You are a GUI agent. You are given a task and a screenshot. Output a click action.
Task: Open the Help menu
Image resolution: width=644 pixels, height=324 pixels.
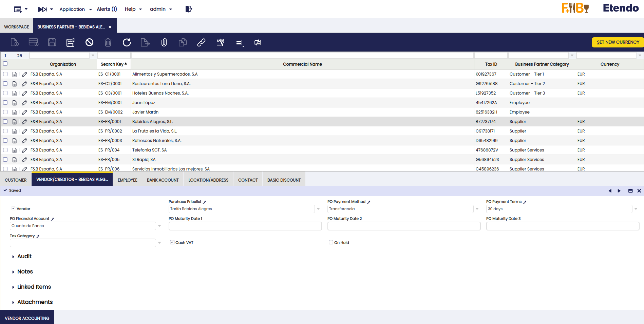[x=133, y=9]
